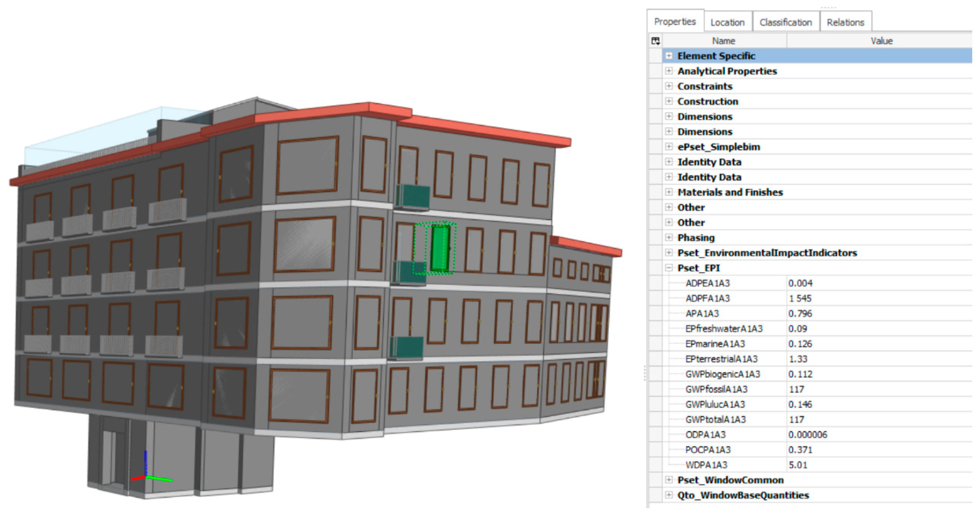Expand the Constraints property group
The image size is (980, 517).
point(668,86)
